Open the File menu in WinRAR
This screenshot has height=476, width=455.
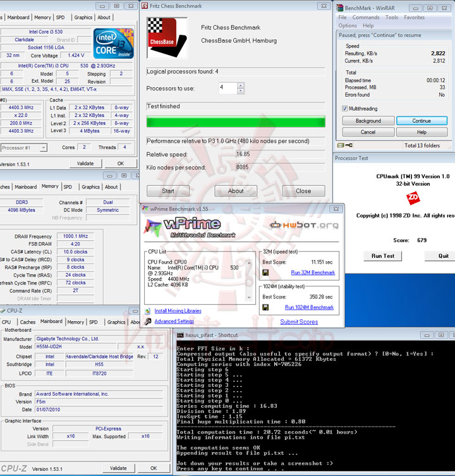coord(343,17)
